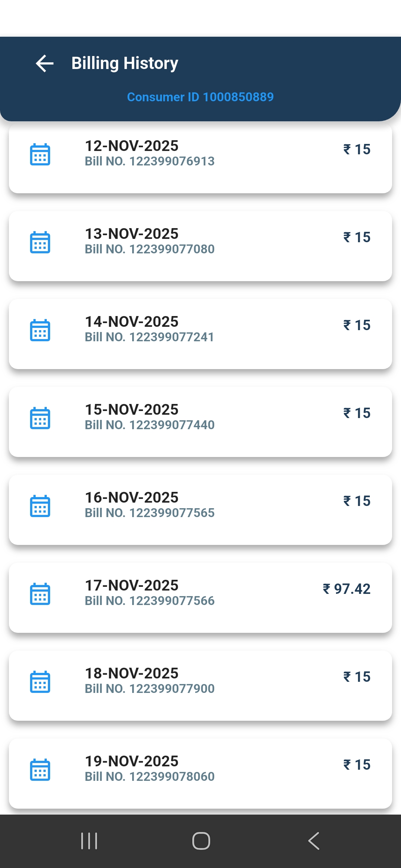This screenshot has width=401, height=868.
Task: Tap the ₹ 97.42 amount
Action: click(x=346, y=589)
